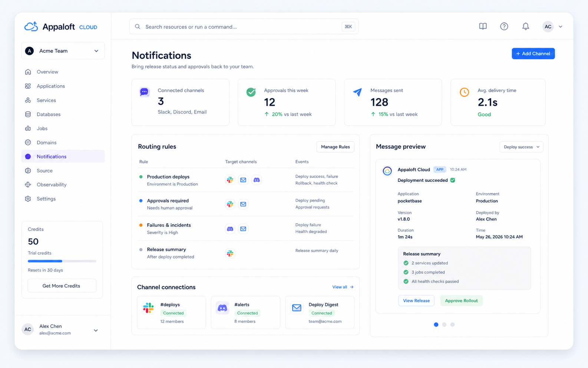Image resolution: width=588 pixels, height=368 pixels.
Task: Click the search magnifier icon
Action: (x=138, y=27)
